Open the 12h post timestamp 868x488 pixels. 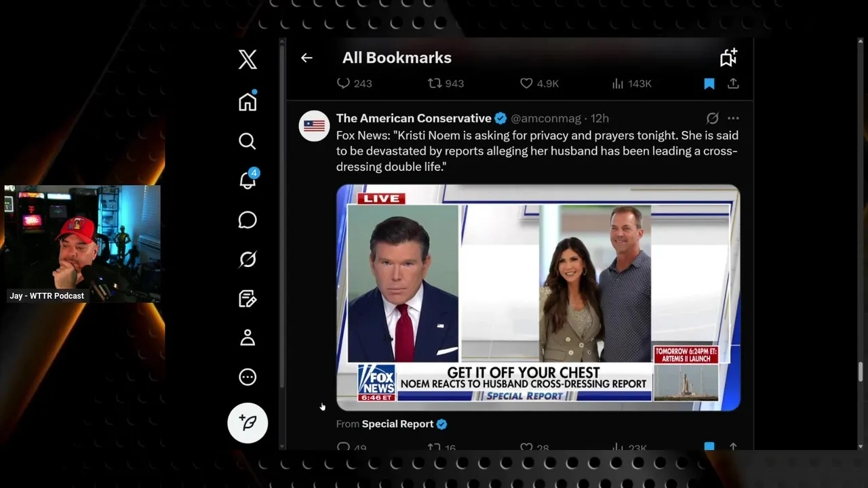pos(599,118)
